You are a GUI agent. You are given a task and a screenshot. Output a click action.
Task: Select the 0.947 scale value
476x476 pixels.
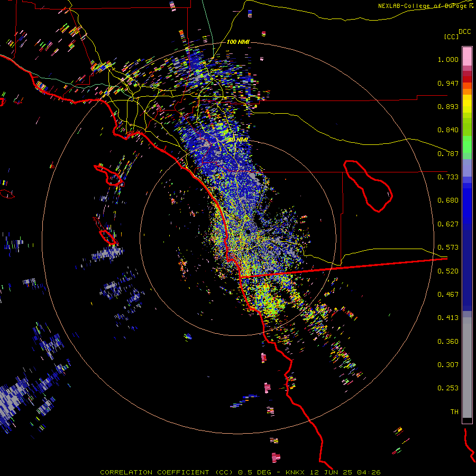(448, 83)
